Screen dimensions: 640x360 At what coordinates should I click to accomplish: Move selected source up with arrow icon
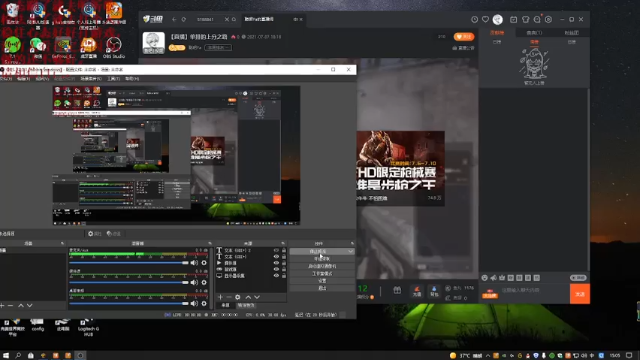[x=248, y=297]
